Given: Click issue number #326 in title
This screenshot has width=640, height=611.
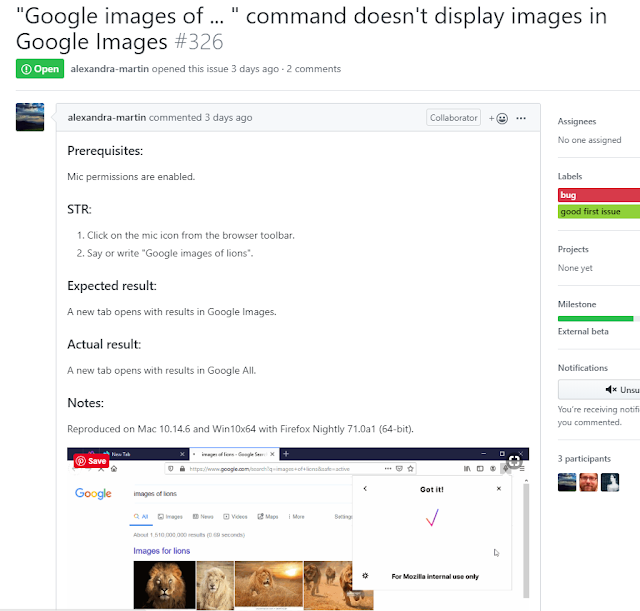Looking at the screenshot, I should [x=199, y=42].
